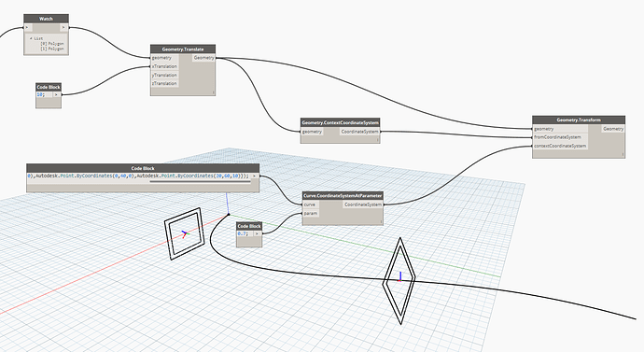The image size is (644, 352).
Task: Select the [0] Polygon entry in Watch
Action: click(52, 44)
